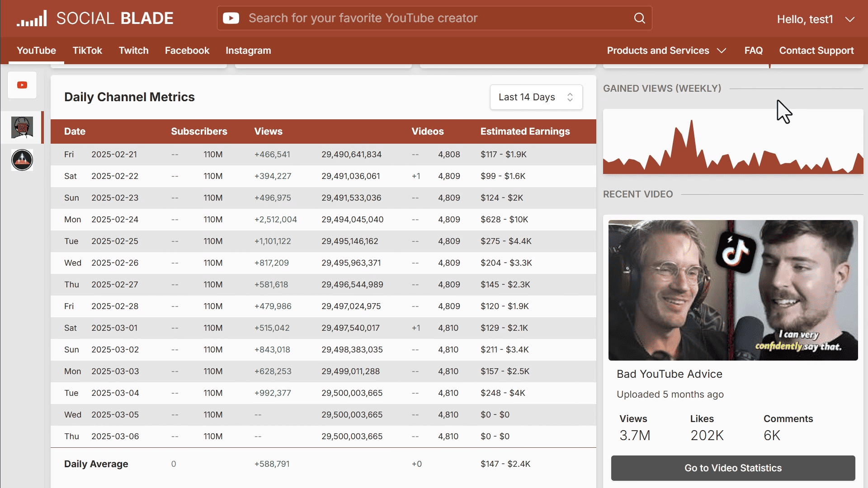Select the masked-face channel avatar in sidebar
The height and width of the screenshot is (488, 868).
tap(22, 127)
